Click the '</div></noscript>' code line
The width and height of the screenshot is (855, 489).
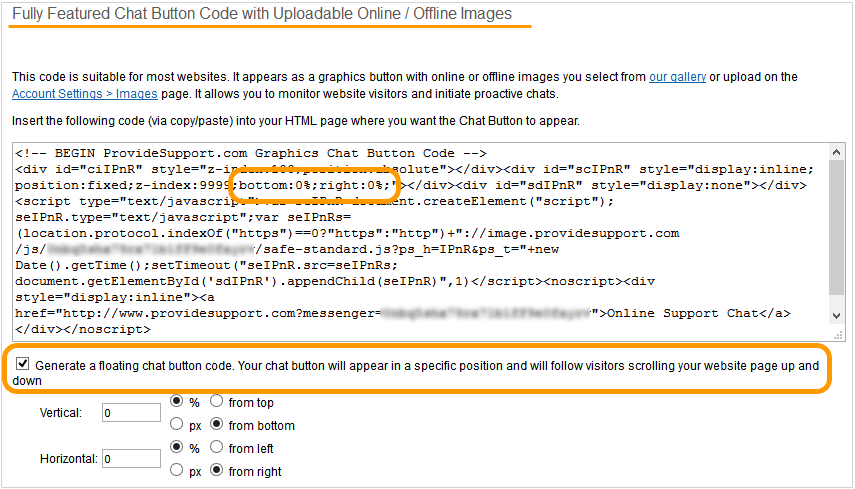(x=83, y=329)
